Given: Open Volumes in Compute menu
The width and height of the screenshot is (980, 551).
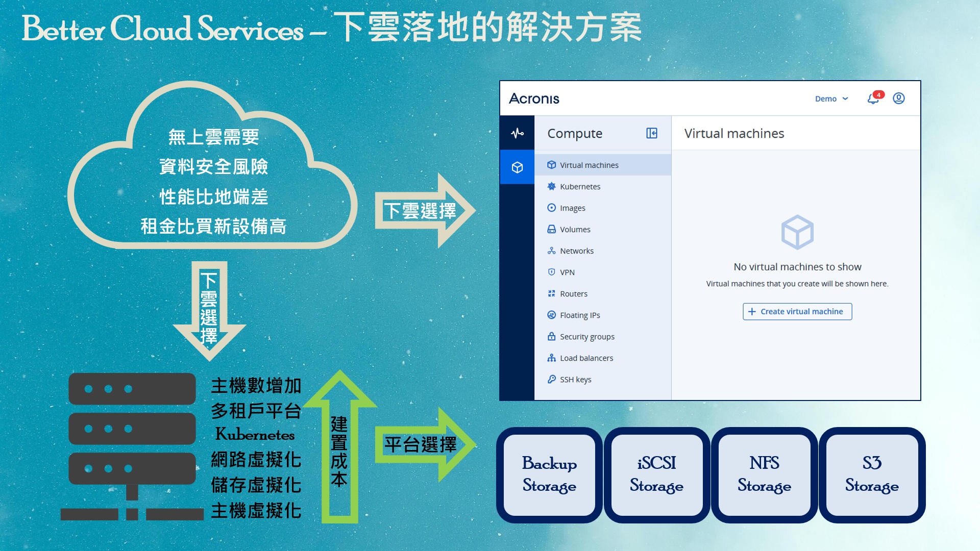Looking at the screenshot, I should pos(603,229).
